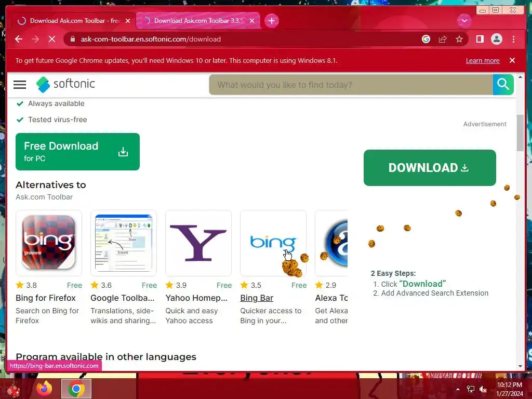Open the Start button on taskbar
This screenshot has width=532, height=399.
pos(14,390)
